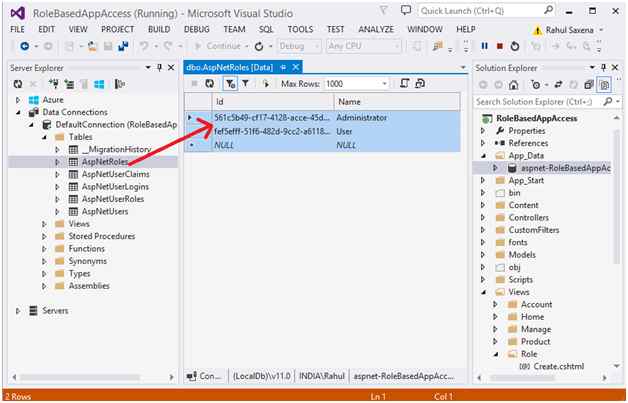Click the last icon in Server Explorer toolbar
This screenshot has height=403, width=628.
tap(119, 84)
